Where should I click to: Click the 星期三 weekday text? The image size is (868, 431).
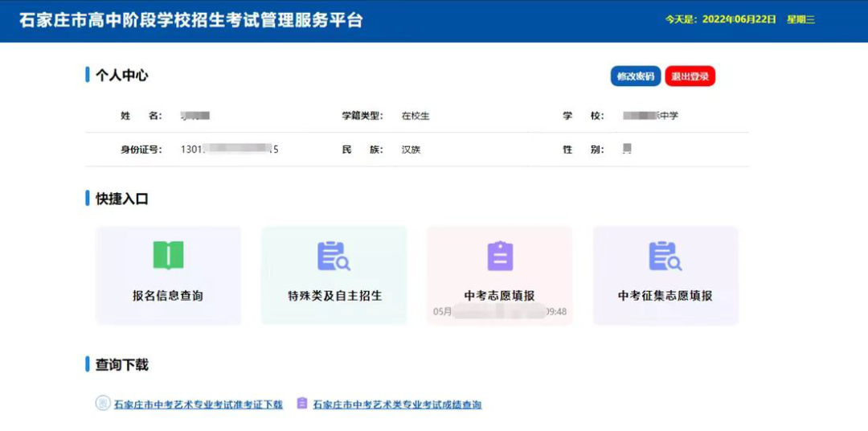pos(800,20)
